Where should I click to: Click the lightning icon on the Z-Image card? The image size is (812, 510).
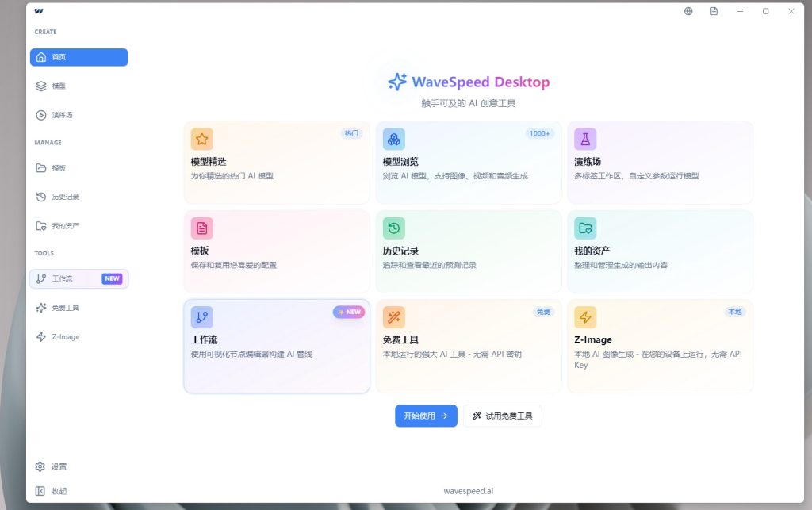(585, 317)
